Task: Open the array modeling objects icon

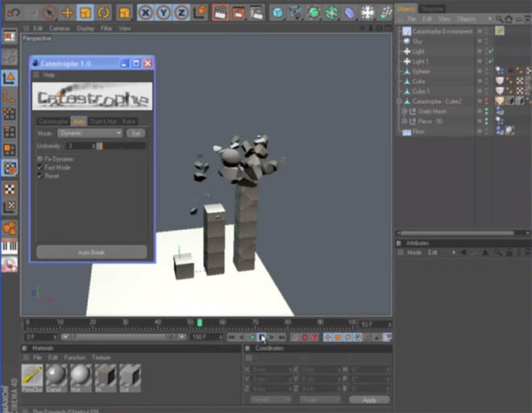Action: pos(331,13)
